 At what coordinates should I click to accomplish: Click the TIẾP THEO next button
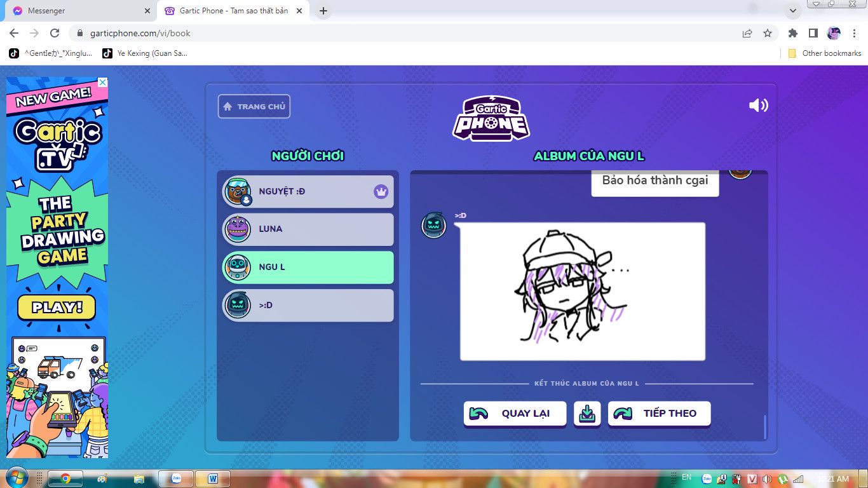(659, 414)
